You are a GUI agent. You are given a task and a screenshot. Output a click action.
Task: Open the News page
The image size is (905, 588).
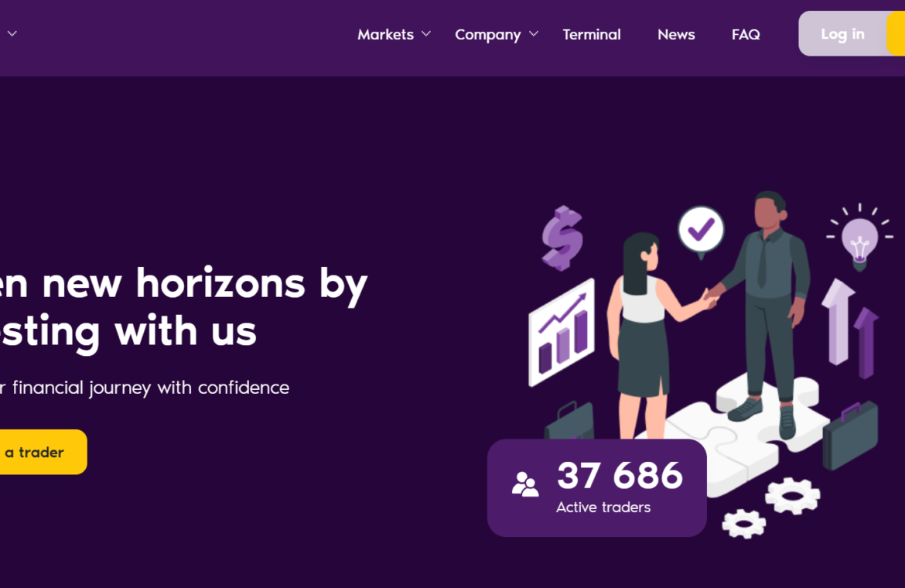pos(676,35)
